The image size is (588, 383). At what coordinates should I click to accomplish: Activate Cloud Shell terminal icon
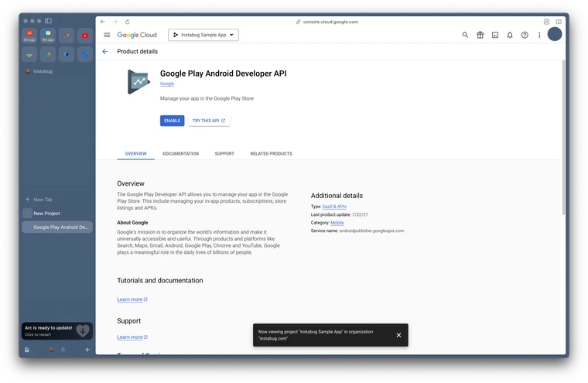(x=495, y=35)
